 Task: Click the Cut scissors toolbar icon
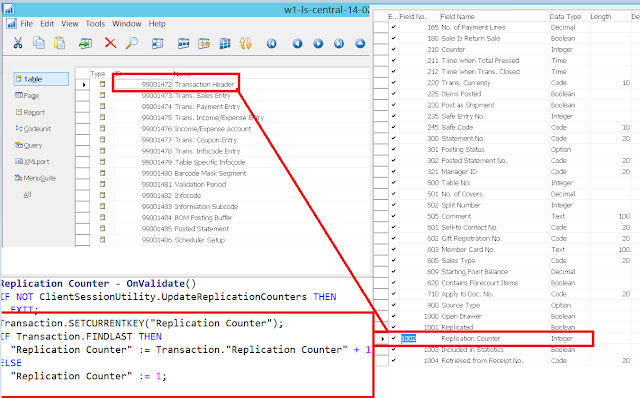[x=18, y=43]
